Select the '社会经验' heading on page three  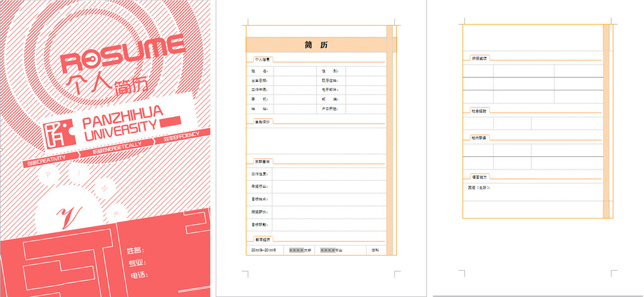[479, 111]
